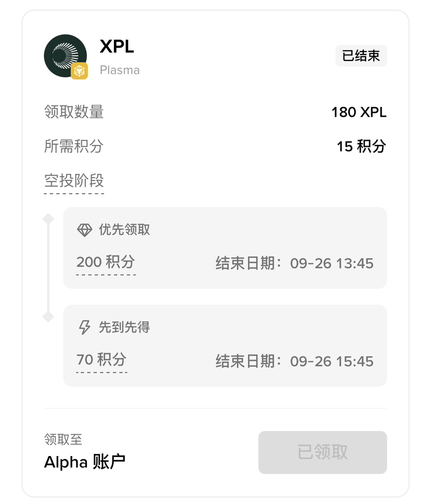Click the 15 积分 required points value
The width and height of the screenshot is (431, 504).
tap(361, 146)
